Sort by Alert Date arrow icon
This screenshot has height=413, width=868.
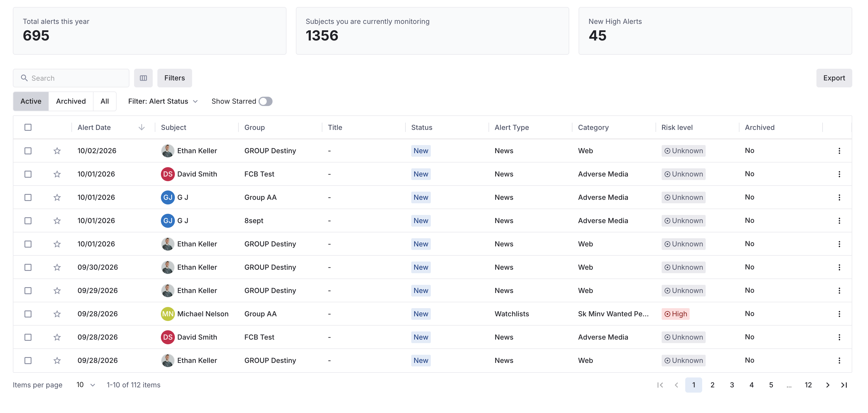coord(142,127)
